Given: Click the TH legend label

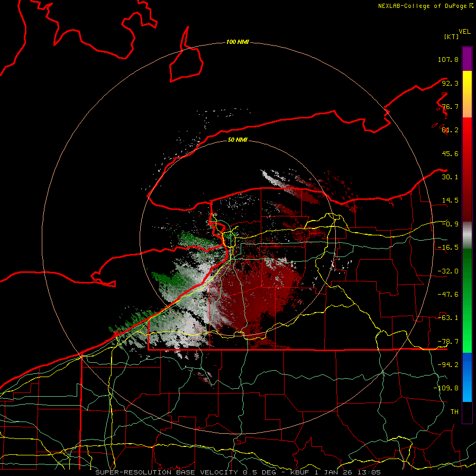Looking at the screenshot, I should 454,412.
